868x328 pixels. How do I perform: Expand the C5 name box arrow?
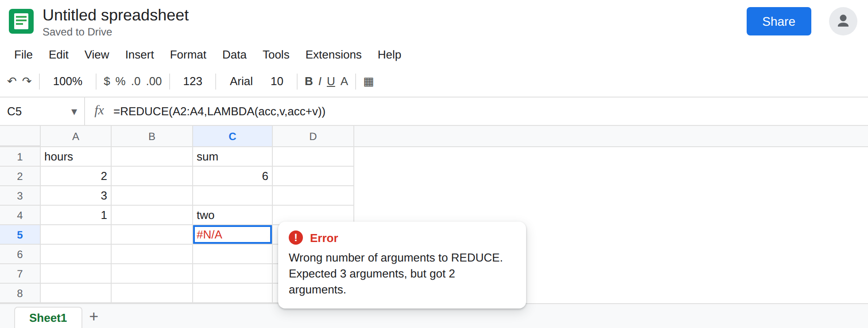click(74, 112)
